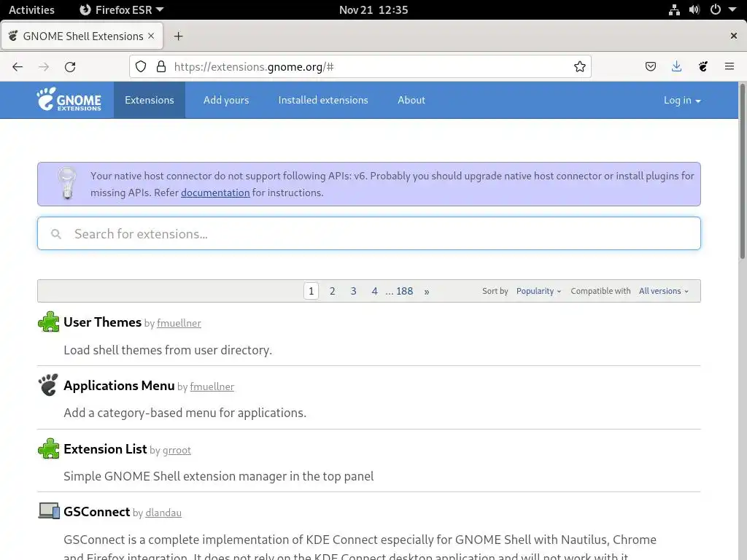Select current page 1 button
The image size is (747, 560).
[x=311, y=291]
